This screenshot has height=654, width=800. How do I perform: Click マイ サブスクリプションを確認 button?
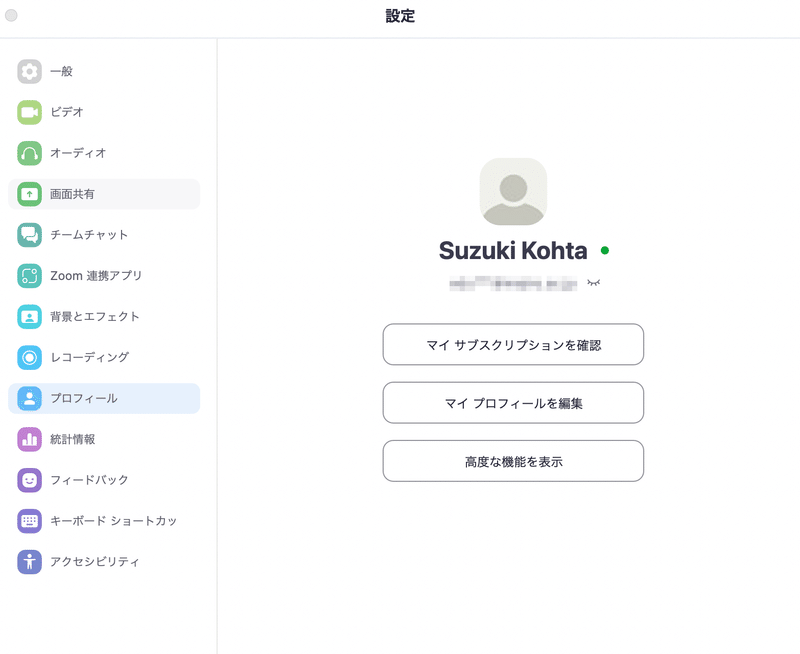click(513, 344)
